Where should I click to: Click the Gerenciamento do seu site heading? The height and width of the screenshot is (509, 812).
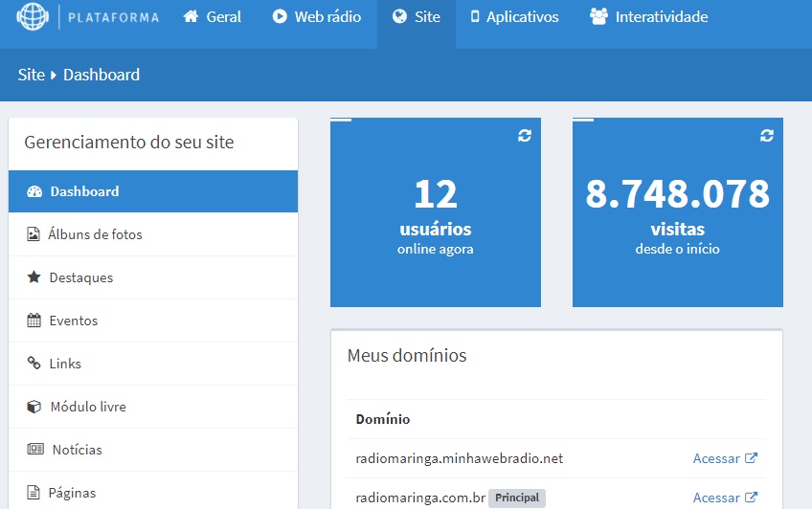pyautogui.click(x=129, y=142)
